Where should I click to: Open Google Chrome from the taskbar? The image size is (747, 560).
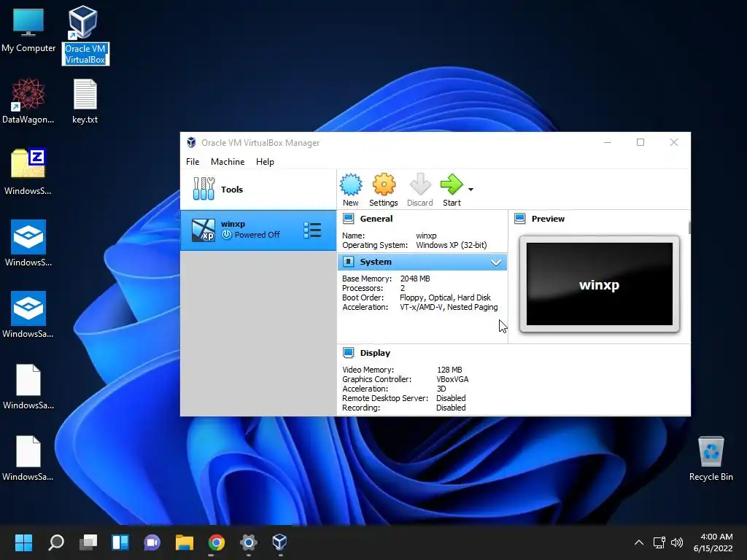(216, 542)
